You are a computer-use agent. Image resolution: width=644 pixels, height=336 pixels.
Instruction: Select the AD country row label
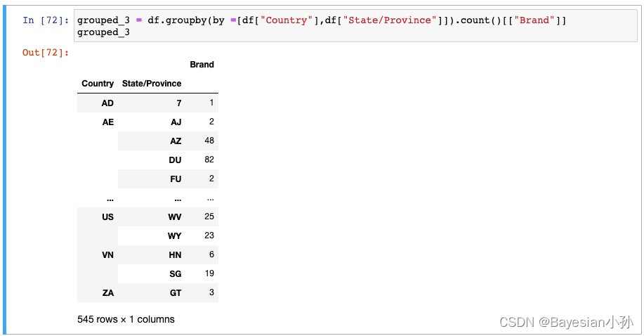107,103
